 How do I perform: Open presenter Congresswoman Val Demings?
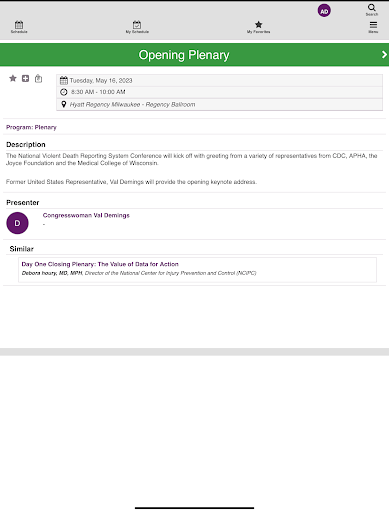pyautogui.click(x=86, y=215)
